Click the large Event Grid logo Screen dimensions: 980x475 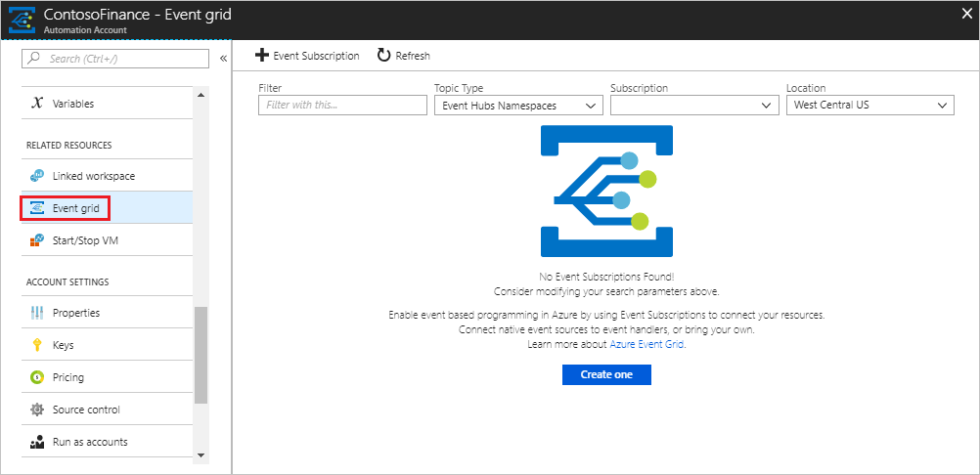click(x=606, y=191)
